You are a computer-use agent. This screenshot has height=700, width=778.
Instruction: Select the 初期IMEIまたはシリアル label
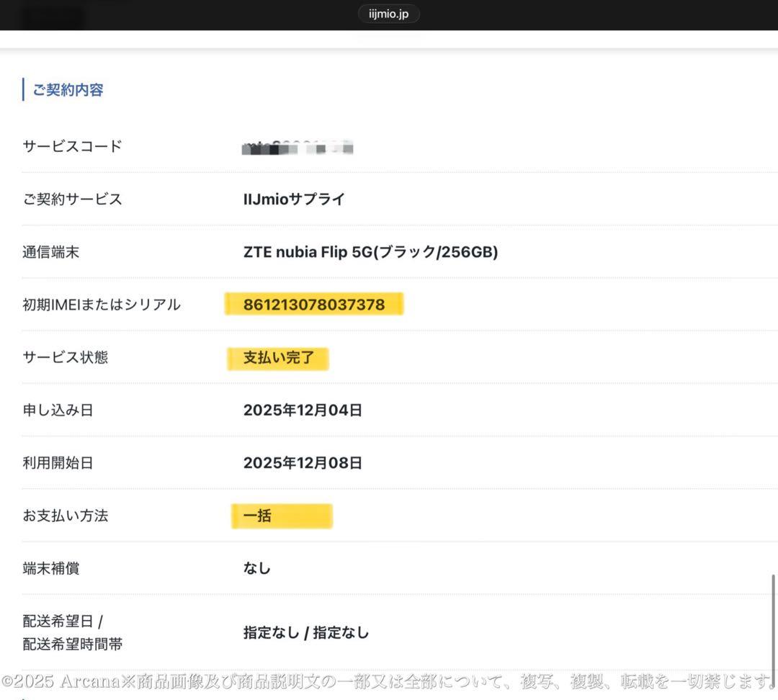click(101, 304)
